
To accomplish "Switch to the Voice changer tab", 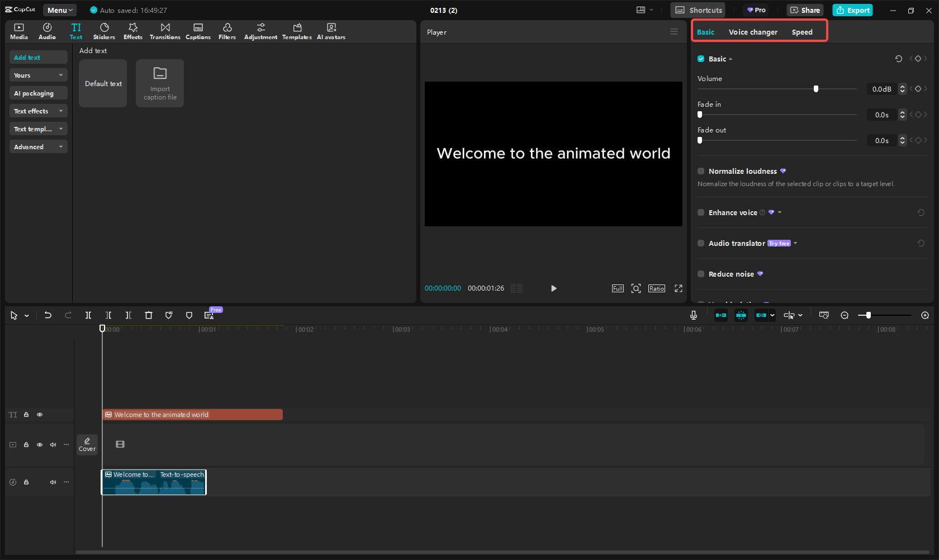I will click(x=752, y=32).
